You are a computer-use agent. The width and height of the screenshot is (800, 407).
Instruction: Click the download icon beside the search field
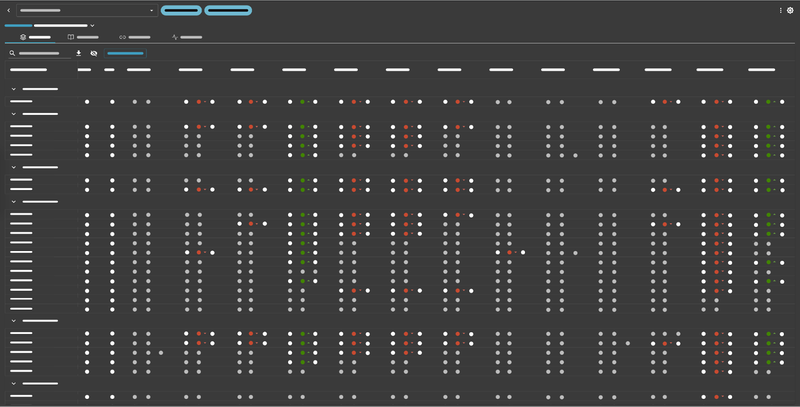click(79, 53)
